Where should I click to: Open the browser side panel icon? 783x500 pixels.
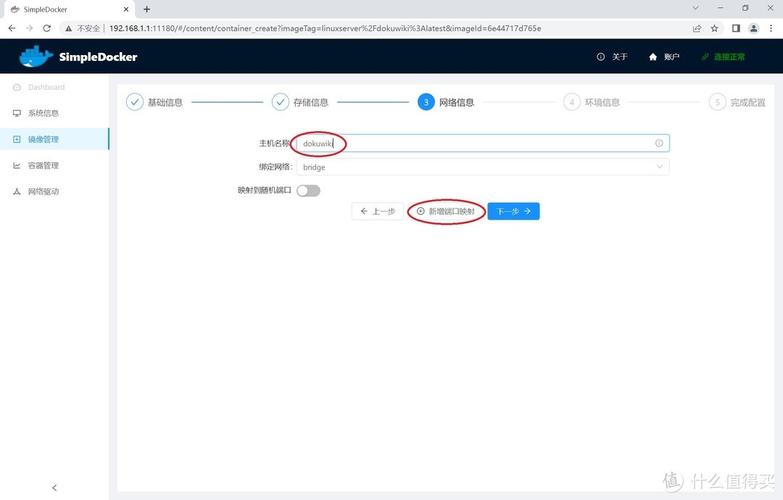coord(736,28)
